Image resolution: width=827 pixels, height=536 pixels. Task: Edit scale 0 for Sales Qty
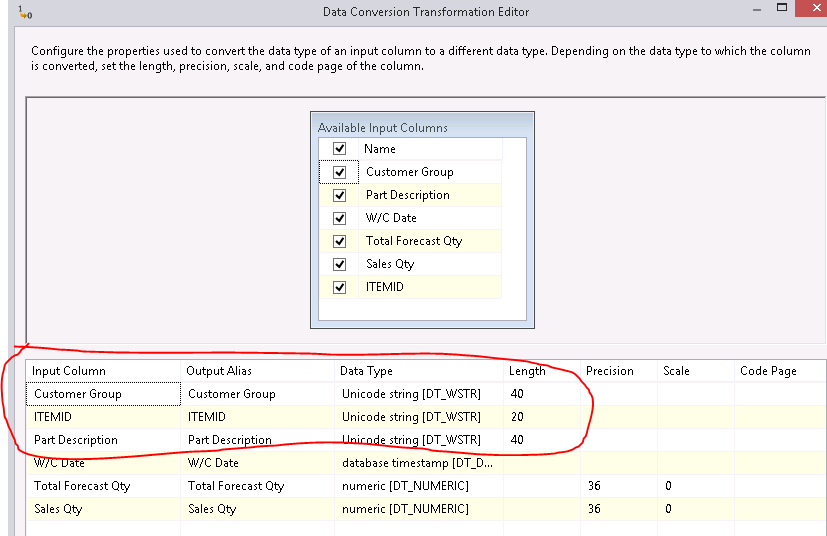click(x=695, y=509)
